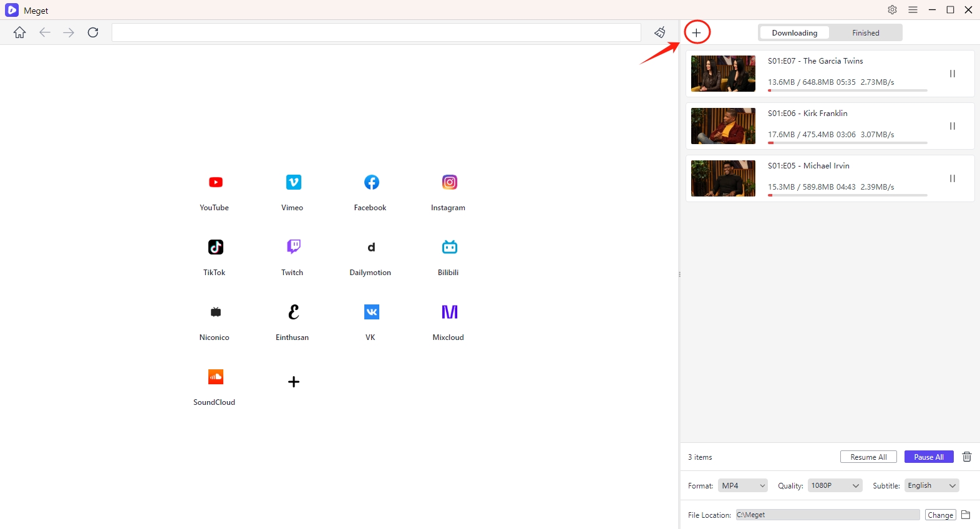Switch to the Downloading tab
The image size is (980, 529).
[794, 33]
